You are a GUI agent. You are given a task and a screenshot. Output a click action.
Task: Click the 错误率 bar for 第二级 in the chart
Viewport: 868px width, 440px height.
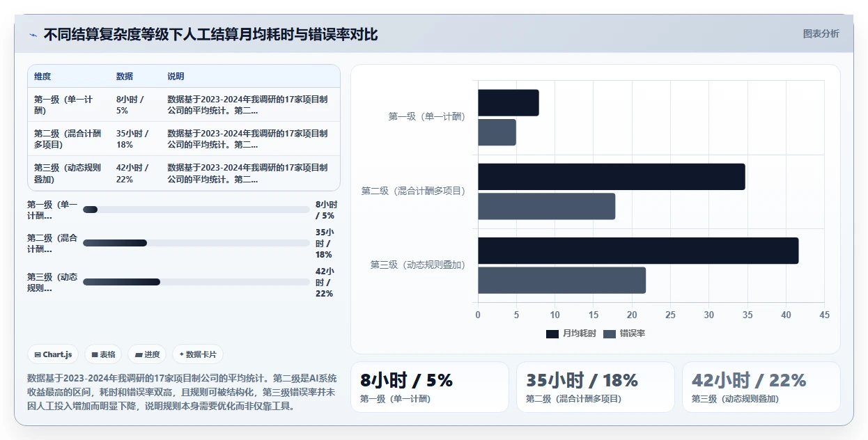[x=547, y=206]
